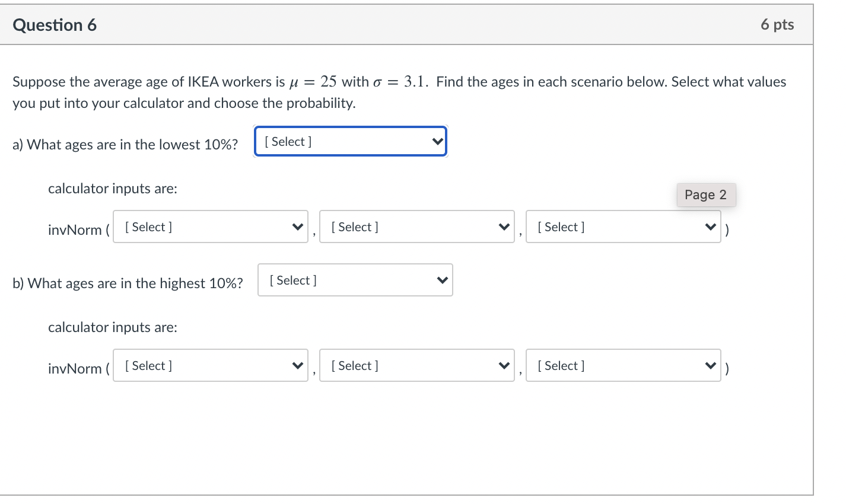Open first invNorm input for part a

(x=211, y=227)
